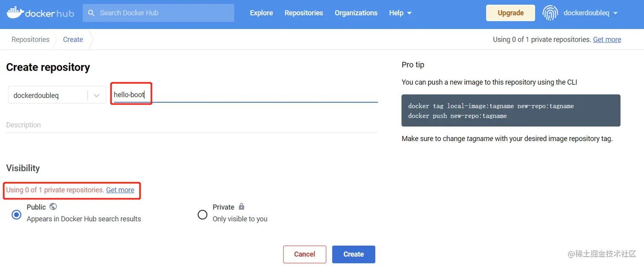The image size is (644, 266).
Task: Go to Repositories in top navigation
Action: tap(304, 13)
